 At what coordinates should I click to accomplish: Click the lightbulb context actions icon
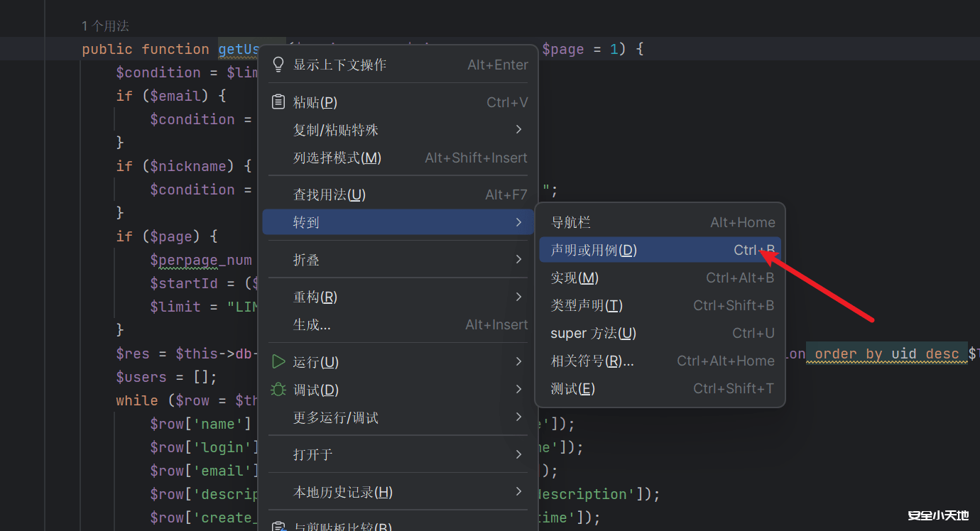(278, 64)
